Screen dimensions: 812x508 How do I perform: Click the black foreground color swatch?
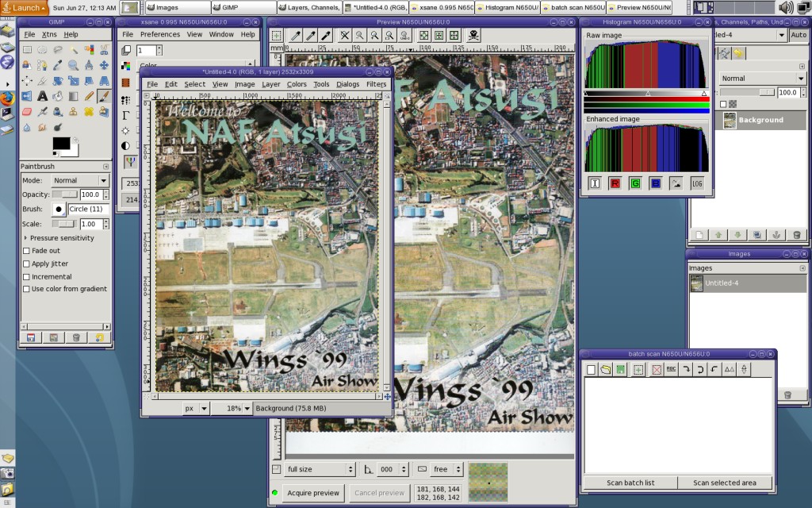(61, 144)
